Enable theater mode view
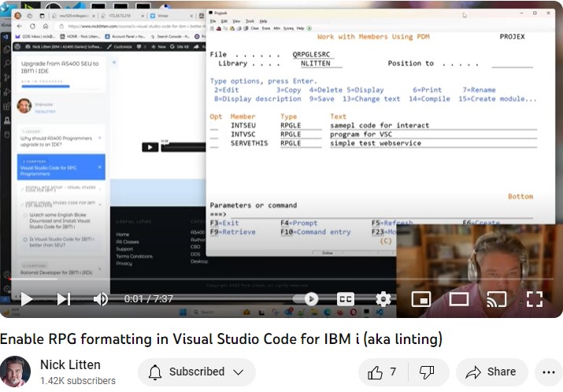Viewport: 563px width, 392px height. click(x=459, y=299)
